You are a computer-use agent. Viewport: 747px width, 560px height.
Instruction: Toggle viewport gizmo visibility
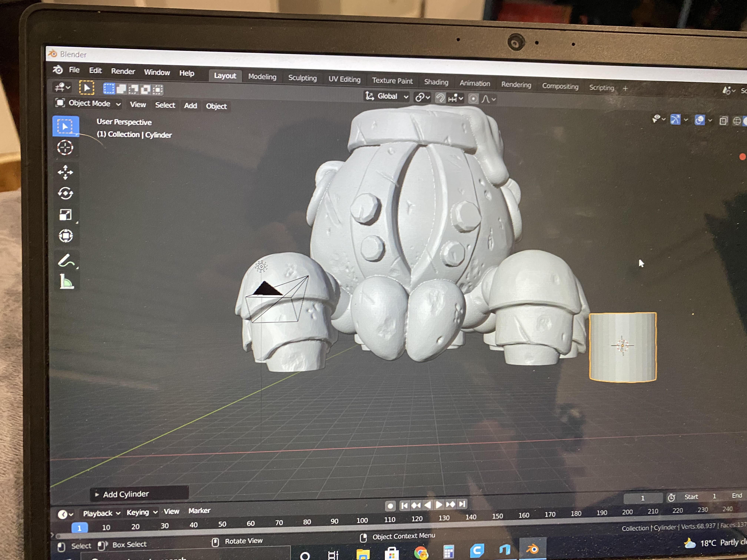675,119
